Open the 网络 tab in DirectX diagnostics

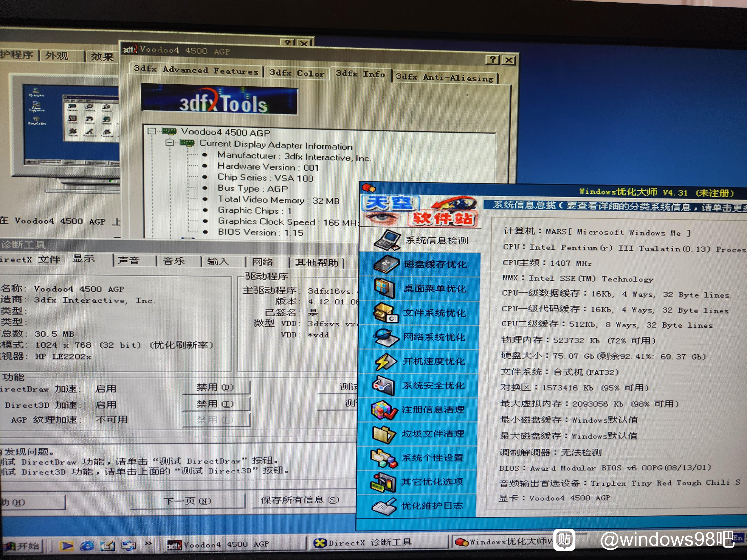point(262,262)
